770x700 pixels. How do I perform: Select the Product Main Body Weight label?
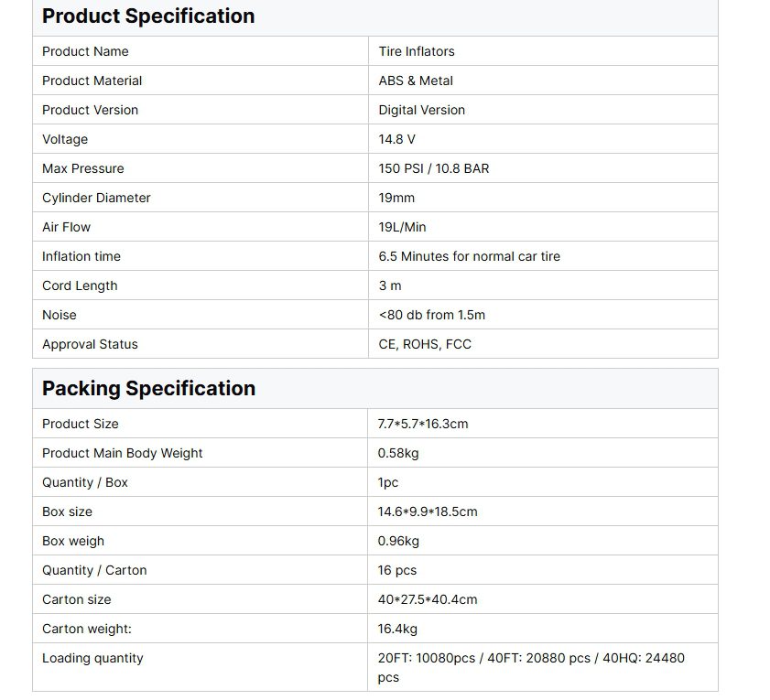pyautogui.click(x=123, y=453)
